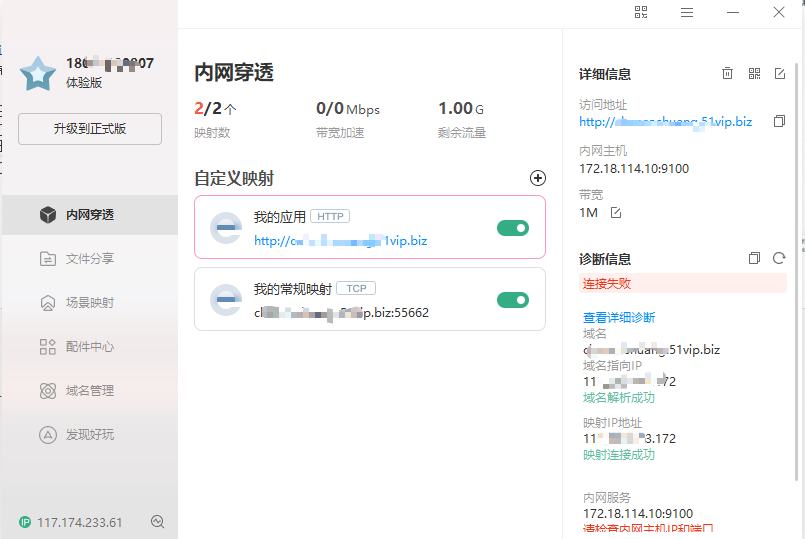
Task: Open 文件分享 in the sidebar
Action: (x=90, y=259)
